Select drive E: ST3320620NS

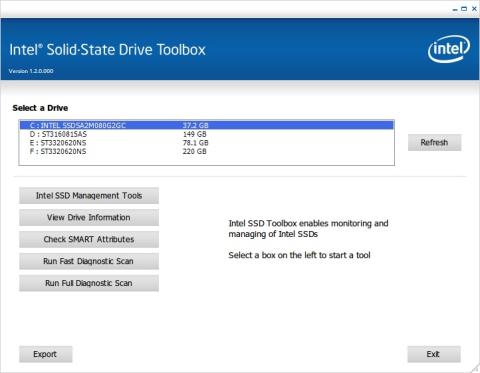pos(207,143)
